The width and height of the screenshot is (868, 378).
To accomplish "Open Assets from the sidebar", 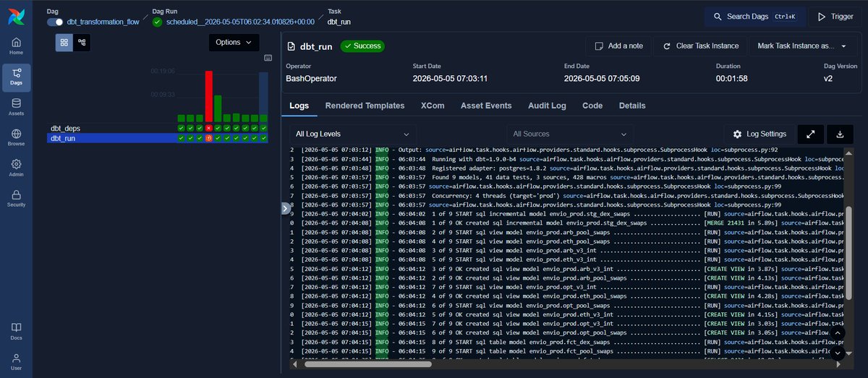I will (x=16, y=106).
